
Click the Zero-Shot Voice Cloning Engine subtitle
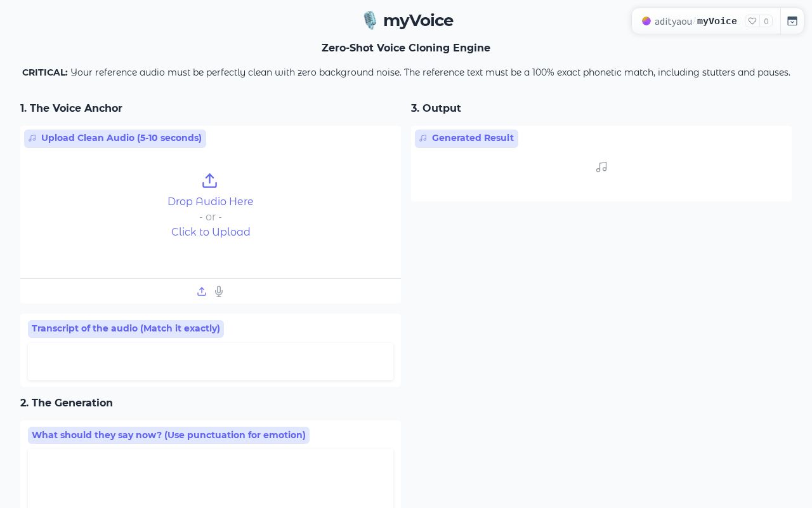406,48
